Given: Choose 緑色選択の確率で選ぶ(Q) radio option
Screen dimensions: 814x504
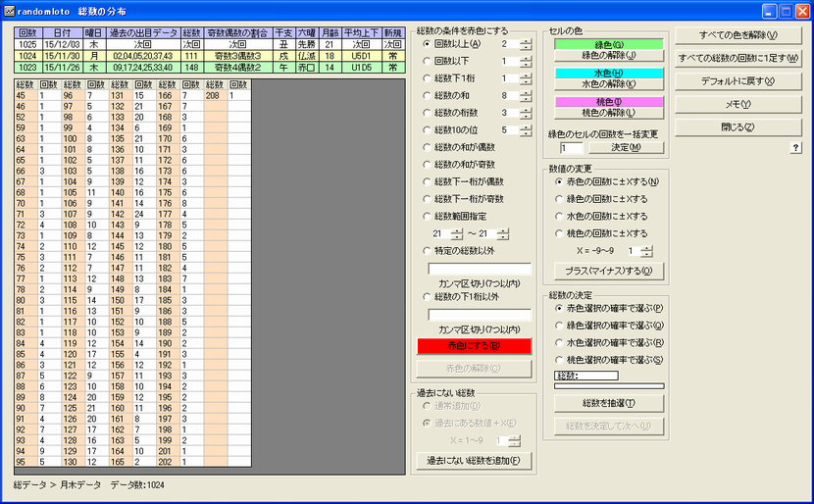Looking at the screenshot, I should click(559, 326).
